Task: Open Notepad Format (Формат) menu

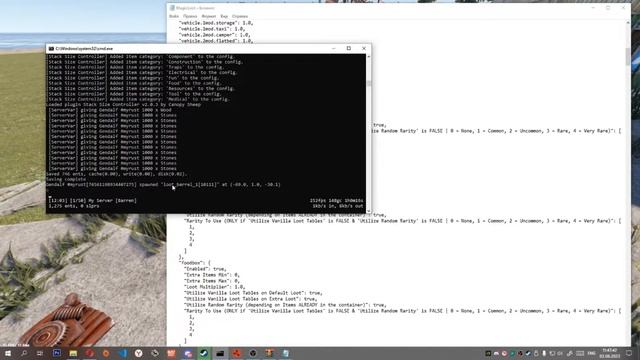Action: (x=209, y=16)
